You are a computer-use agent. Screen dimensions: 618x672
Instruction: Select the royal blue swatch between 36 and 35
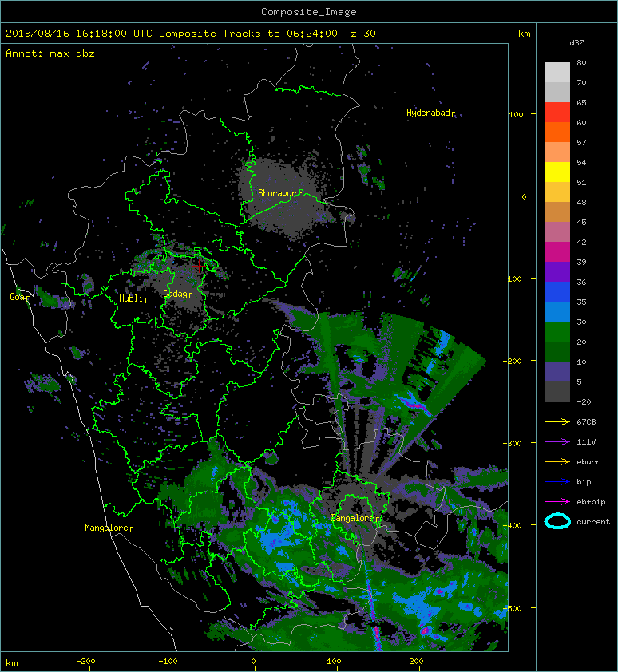[x=557, y=292]
